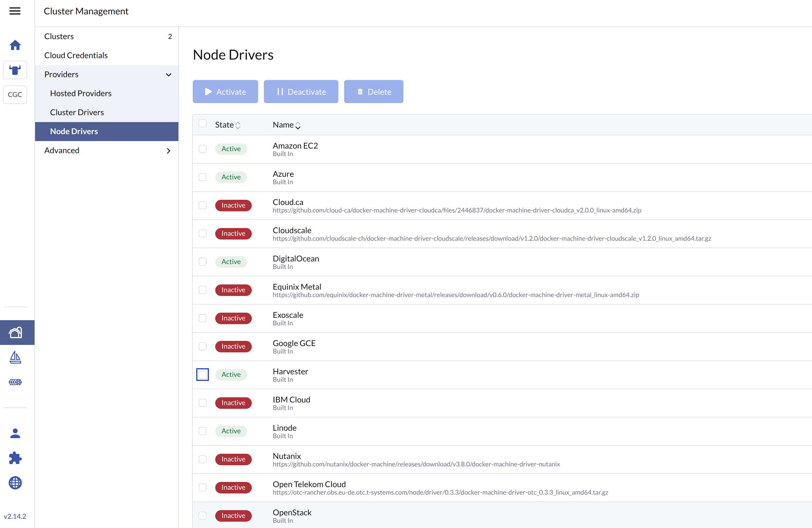This screenshot has width=812, height=528.
Task: Click the Cloudscale driver download URL
Action: [492, 239]
